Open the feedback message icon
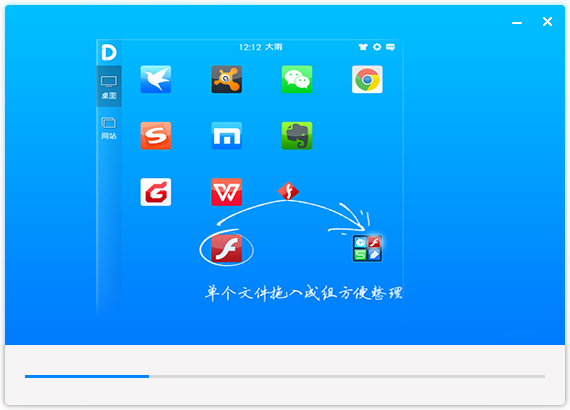The height and width of the screenshot is (410, 570). (x=390, y=47)
